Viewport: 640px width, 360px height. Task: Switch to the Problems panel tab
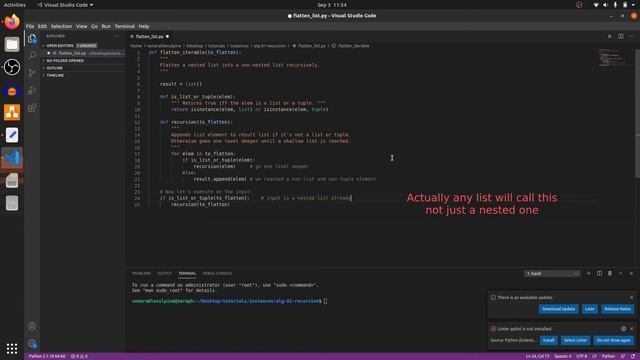pyautogui.click(x=141, y=273)
